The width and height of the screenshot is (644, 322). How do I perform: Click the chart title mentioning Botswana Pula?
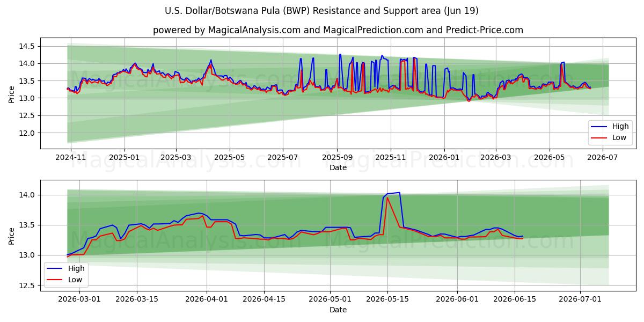322,11
